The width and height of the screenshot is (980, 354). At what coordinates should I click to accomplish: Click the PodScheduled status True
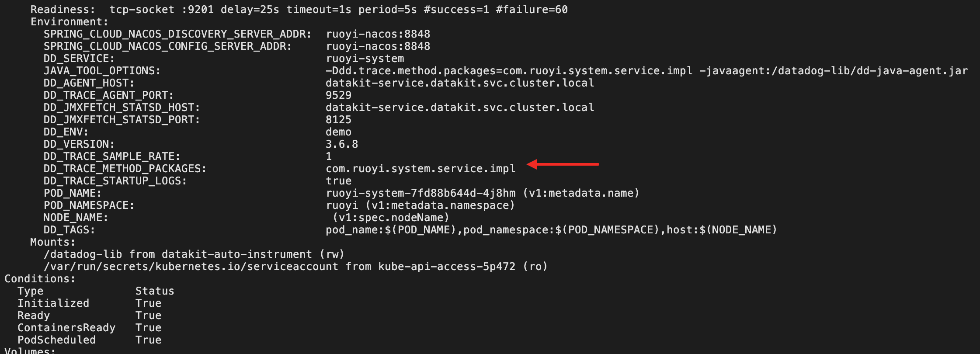pos(148,340)
